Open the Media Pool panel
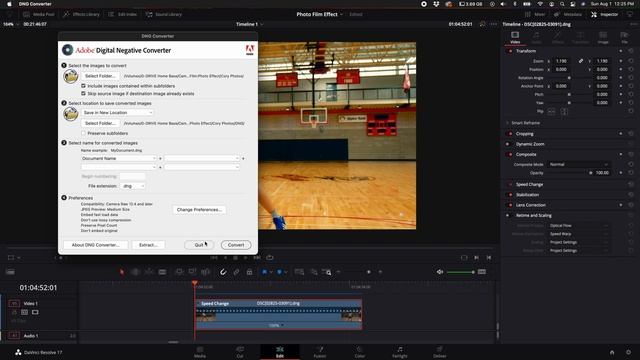 39,14
